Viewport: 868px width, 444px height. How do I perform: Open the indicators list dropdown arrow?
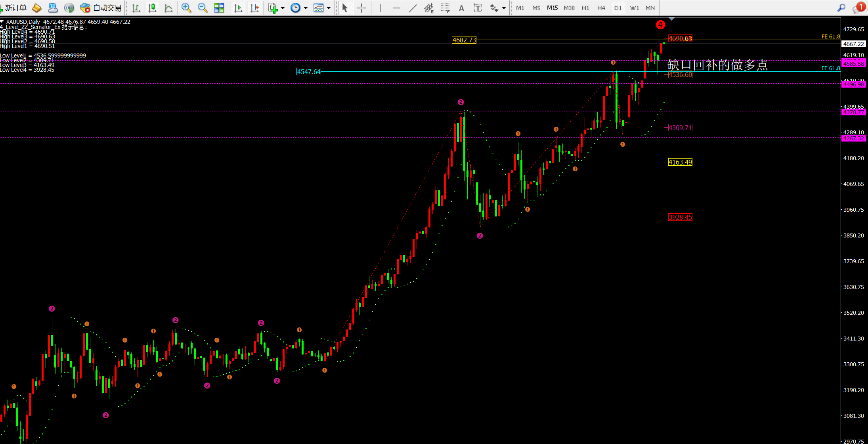click(x=283, y=8)
